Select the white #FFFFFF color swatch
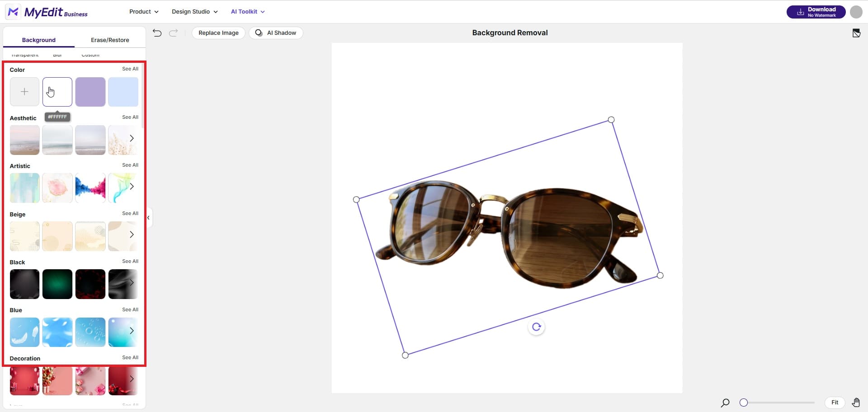Image resolution: width=868 pixels, height=412 pixels. [x=57, y=91]
